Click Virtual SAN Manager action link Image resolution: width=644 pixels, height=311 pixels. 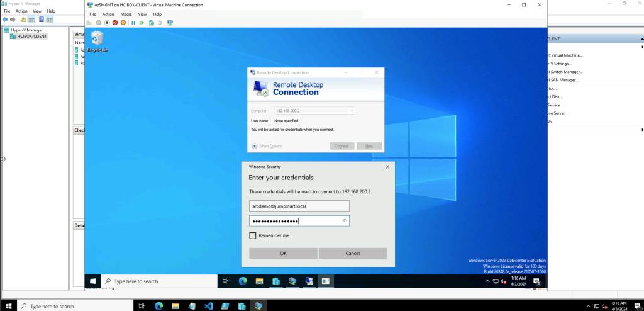point(563,80)
